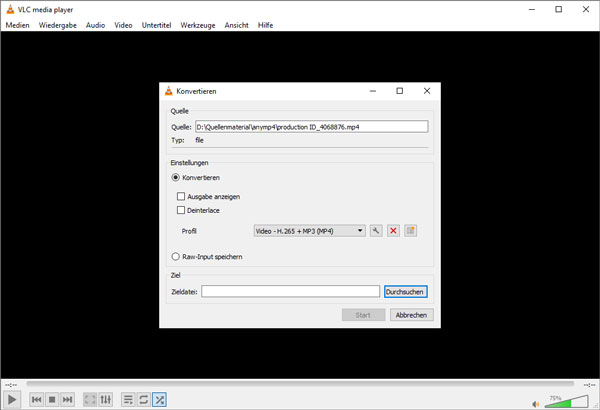This screenshot has height=410, width=600.
Task: Click the Quelle path field
Action: tap(311, 127)
